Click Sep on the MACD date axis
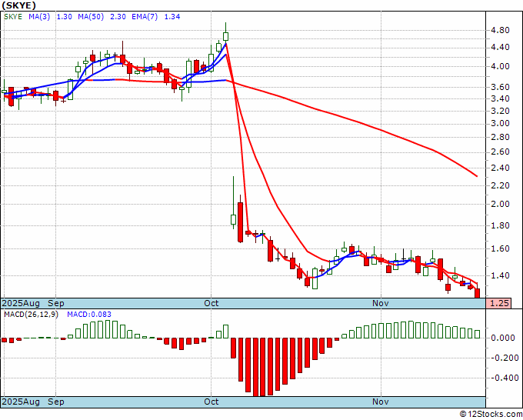This screenshot has width=523, height=420. 55,402
